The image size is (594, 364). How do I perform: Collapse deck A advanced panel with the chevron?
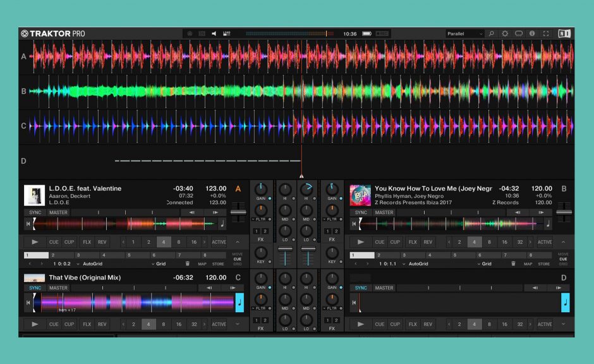coord(236,241)
